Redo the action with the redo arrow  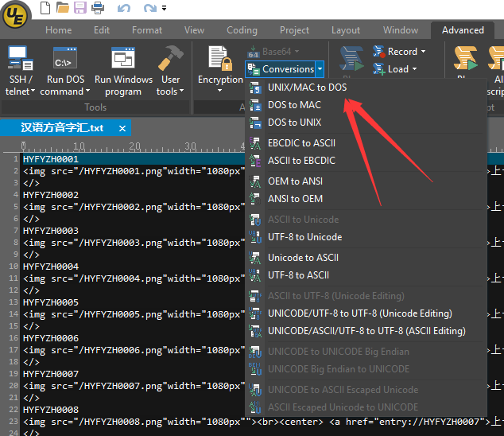pyautogui.click(x=149, y=8)
